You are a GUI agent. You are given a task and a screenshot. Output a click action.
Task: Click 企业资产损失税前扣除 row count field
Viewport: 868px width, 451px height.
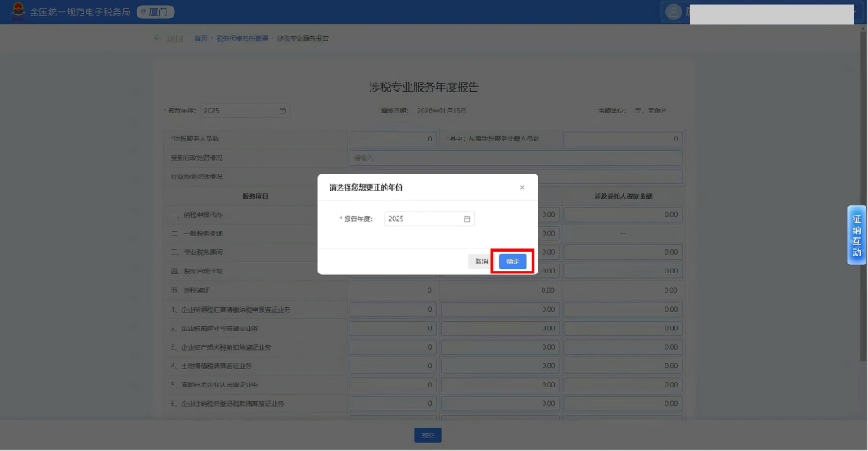393,347
